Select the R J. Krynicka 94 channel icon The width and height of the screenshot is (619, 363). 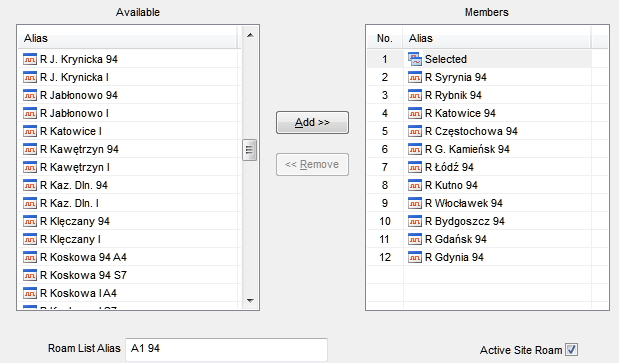click(x=30, y=59)
